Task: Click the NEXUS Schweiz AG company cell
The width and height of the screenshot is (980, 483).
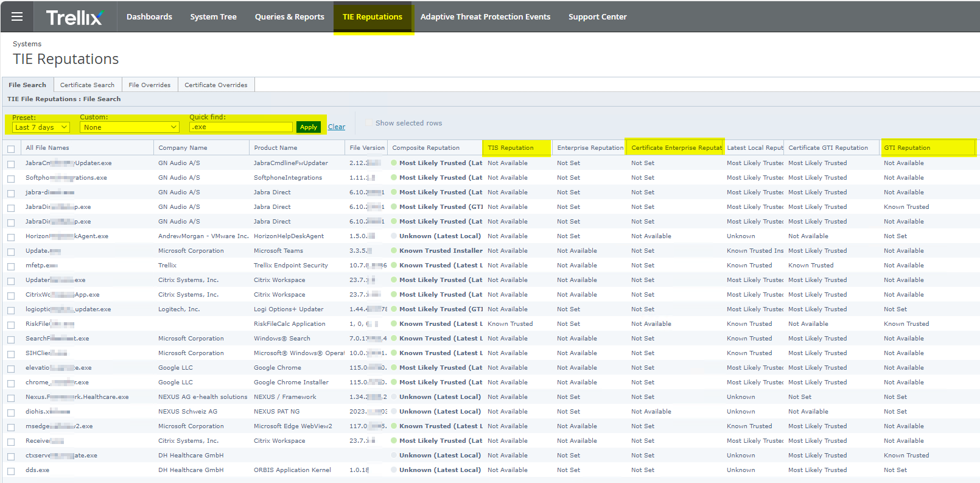Action: pyautogui.click(x=187, y=412)
